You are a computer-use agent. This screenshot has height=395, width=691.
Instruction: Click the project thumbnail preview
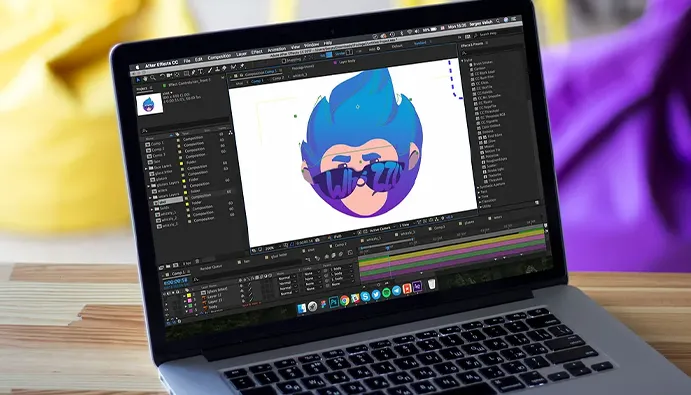click(x=150, y=104)
